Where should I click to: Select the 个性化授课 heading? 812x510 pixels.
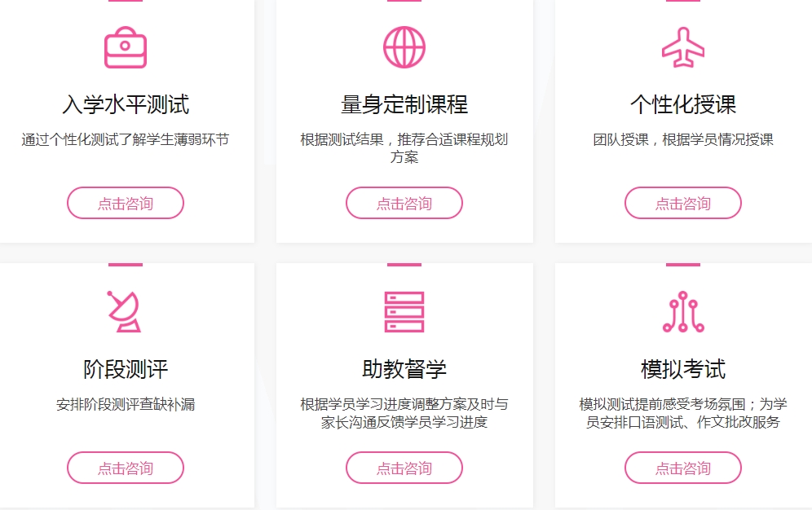pyautogui.click(x=683, y=104)
